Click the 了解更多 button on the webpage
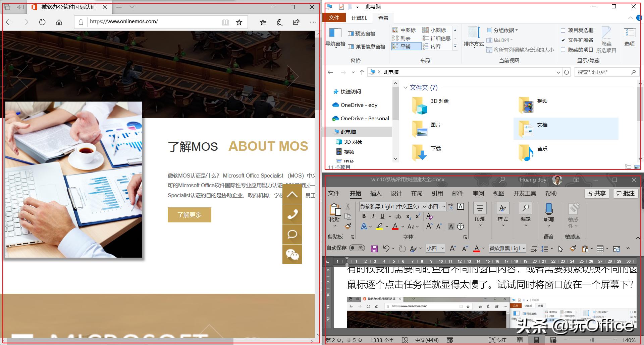The width and height of the screenshot is (644, 345). (189, 215)
